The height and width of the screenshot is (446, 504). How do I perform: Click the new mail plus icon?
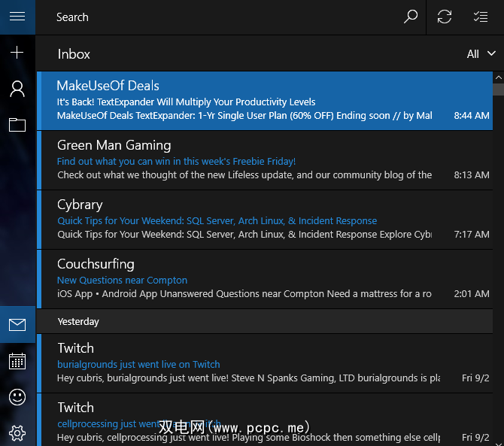point(17,52)
